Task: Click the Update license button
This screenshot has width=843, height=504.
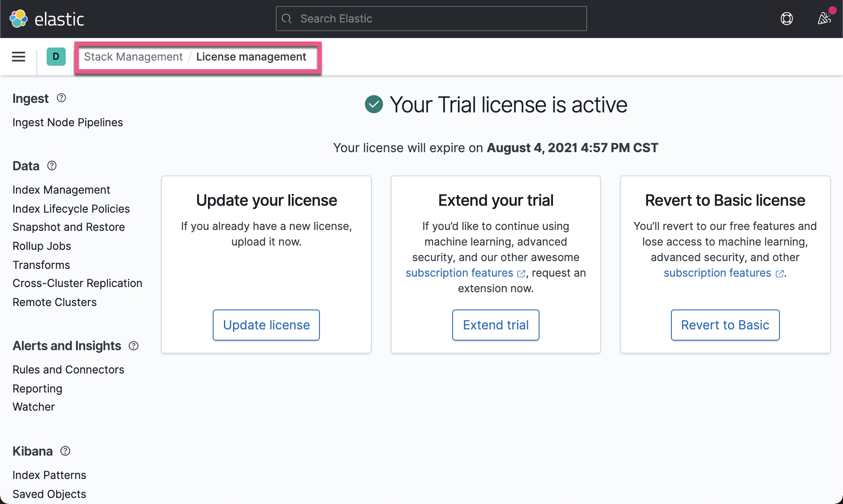Action: (x=266, y=325)
